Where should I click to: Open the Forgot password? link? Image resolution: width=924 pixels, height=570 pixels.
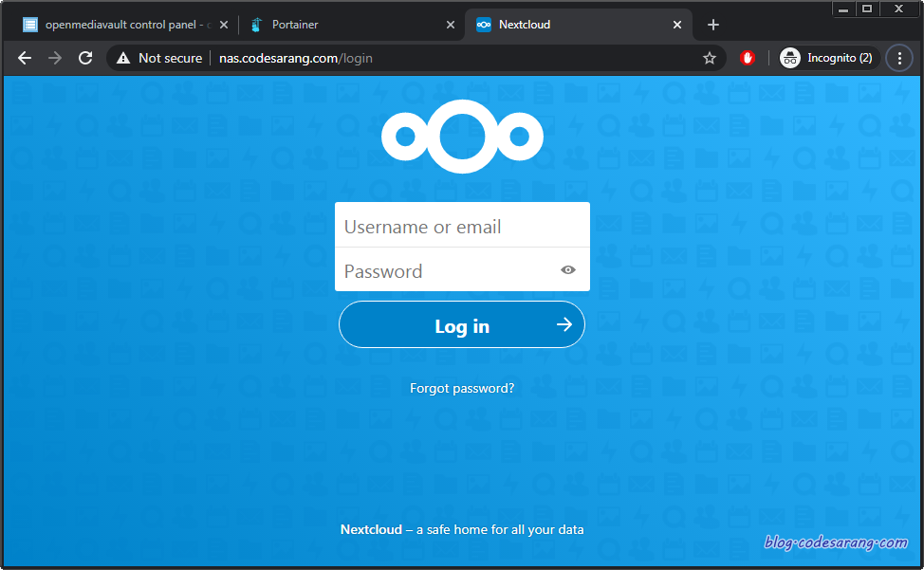462,388
